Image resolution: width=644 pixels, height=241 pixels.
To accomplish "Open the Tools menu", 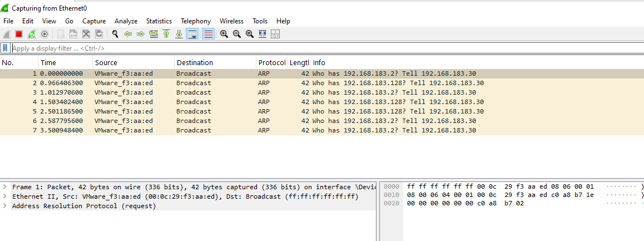I will pyautogui.click(x=260, y=21).
